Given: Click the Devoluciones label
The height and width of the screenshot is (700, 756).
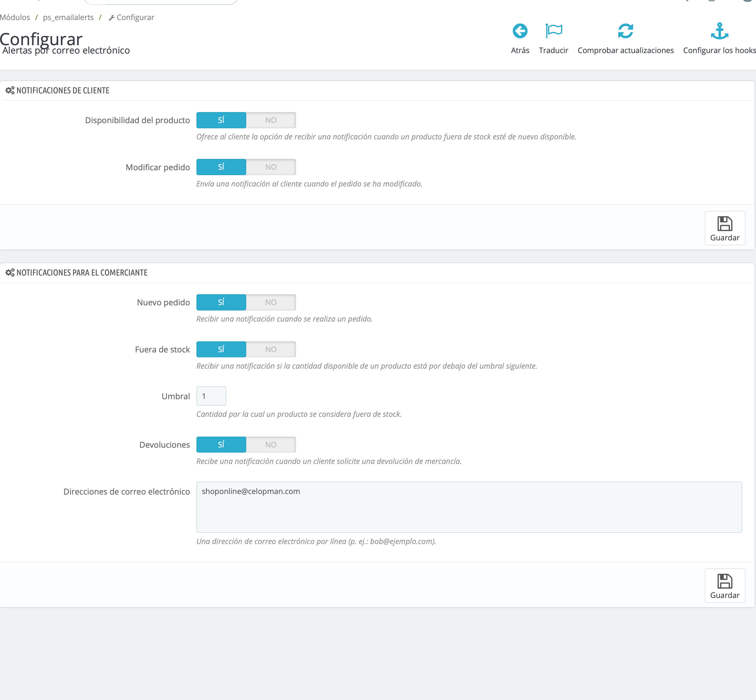Looking at the screenshot, I should click(164, 445).
